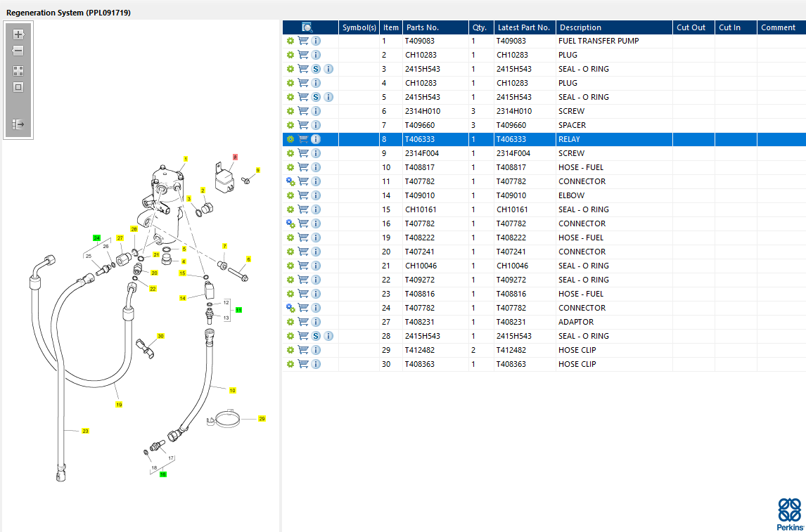The width and height of the screenshot is (806, 532).
Task: Select the HOSE - FUEL T408222 row
Action: [x=544, y=238]
